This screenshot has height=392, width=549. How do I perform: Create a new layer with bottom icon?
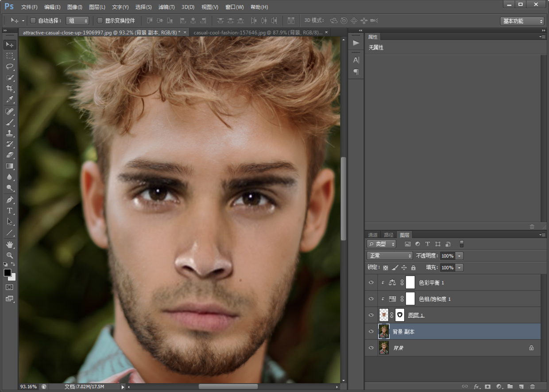521,387
